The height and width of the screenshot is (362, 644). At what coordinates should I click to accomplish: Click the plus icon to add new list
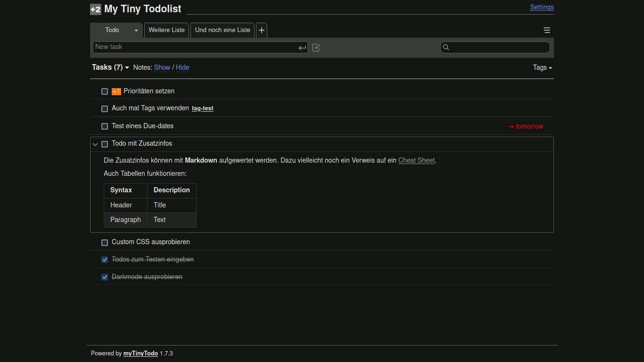click(x=262, y=30)
